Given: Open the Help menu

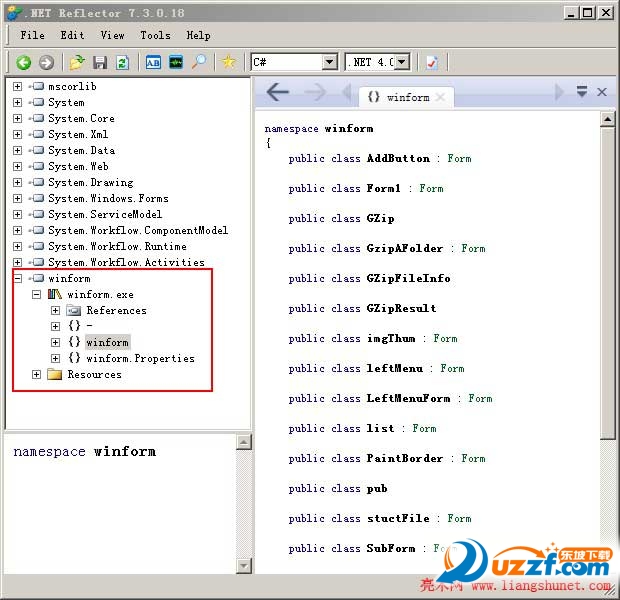Looking at the screenshot, I should click(x=198, y=35).
